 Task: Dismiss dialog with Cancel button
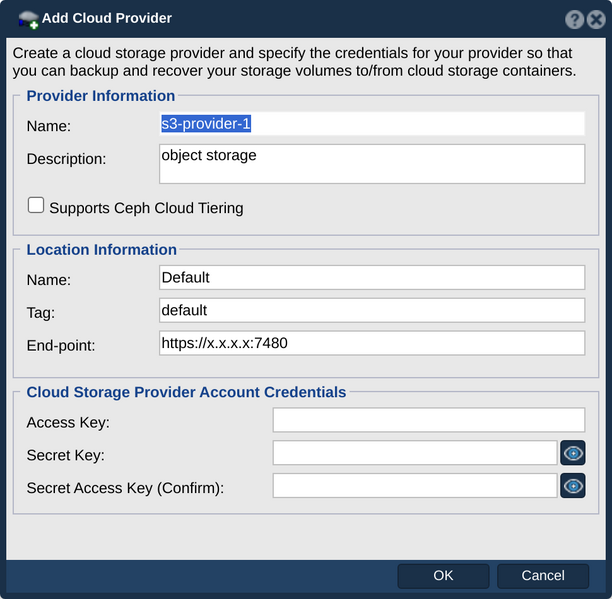click(x=543, y=576)
